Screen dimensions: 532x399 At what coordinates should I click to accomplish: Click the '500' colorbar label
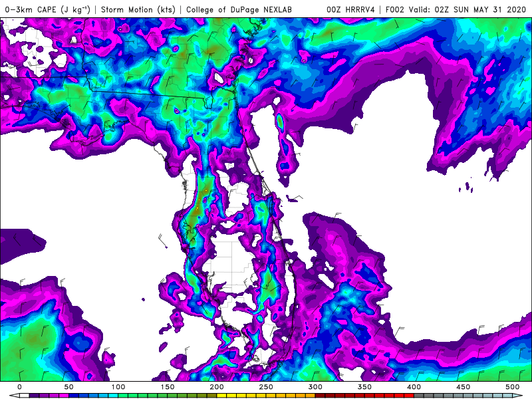[x=512, y=387]
